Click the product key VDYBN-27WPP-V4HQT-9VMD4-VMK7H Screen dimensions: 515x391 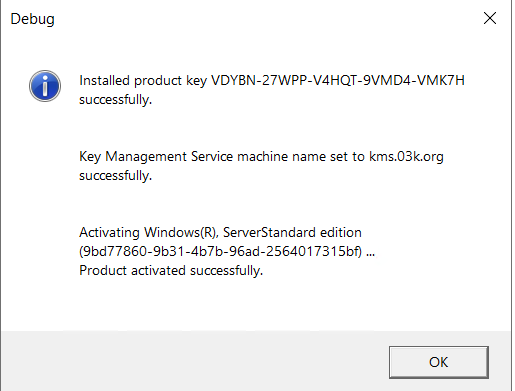[x=338, y=80]
